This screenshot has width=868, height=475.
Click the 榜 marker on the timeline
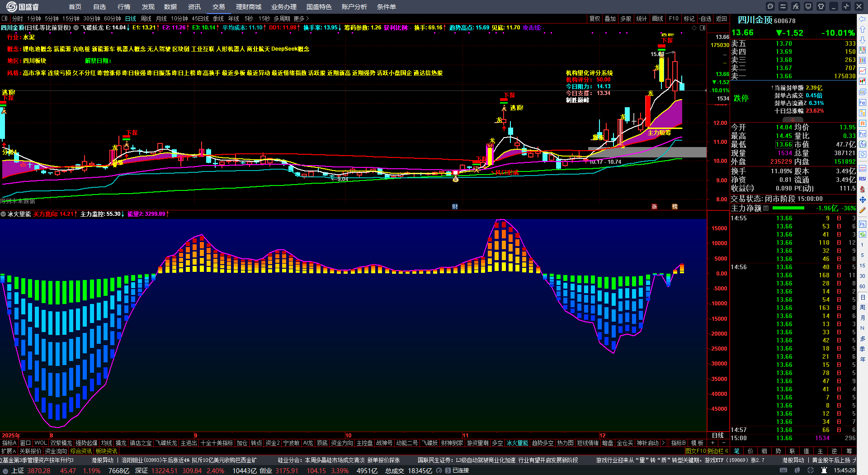point(675,207)
